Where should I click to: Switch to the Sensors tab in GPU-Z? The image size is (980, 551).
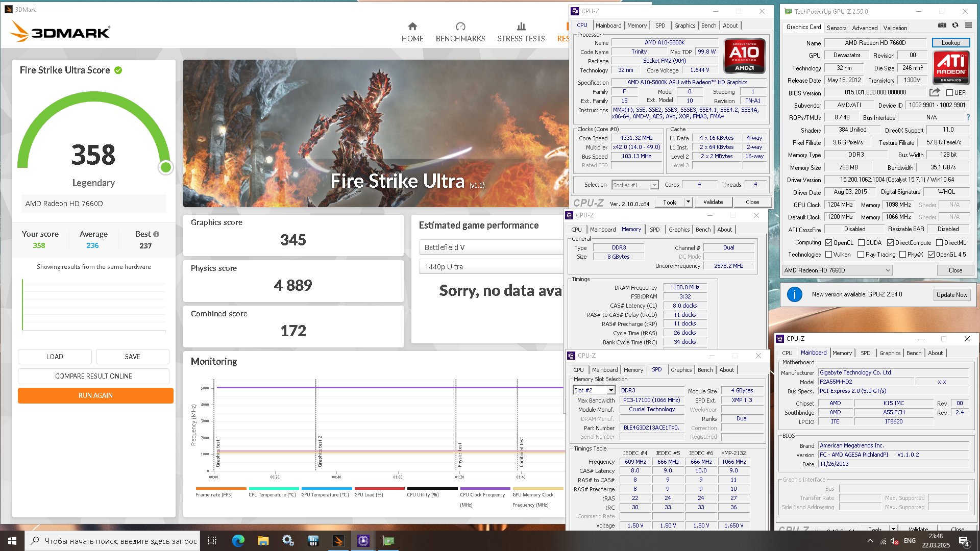836,28
